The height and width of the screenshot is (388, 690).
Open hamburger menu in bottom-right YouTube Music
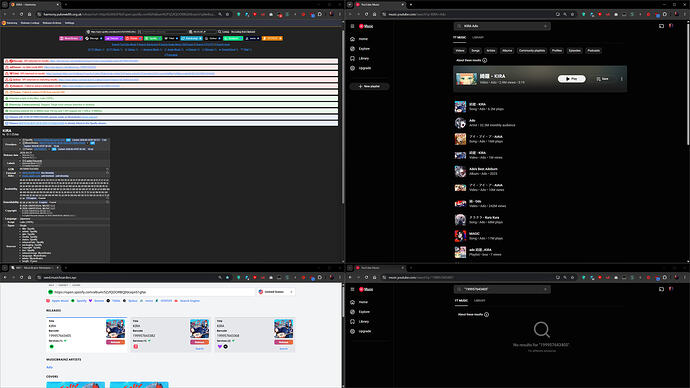tap(352, 289)
